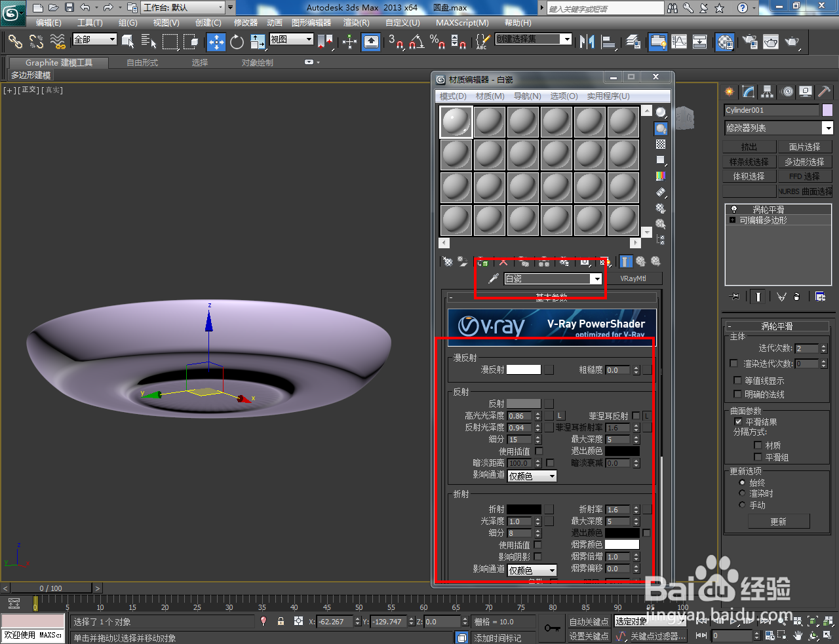Open material editor 实用程序(U) menu
Image resolution: width=839 pixels, height=644 pixels.
click(608, 96)
